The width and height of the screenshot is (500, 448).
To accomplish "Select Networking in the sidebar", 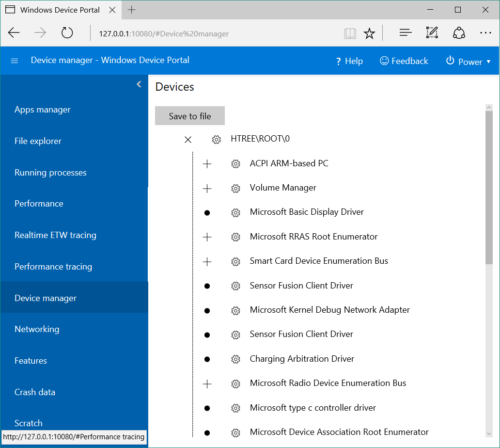I will tap(37, 329).
